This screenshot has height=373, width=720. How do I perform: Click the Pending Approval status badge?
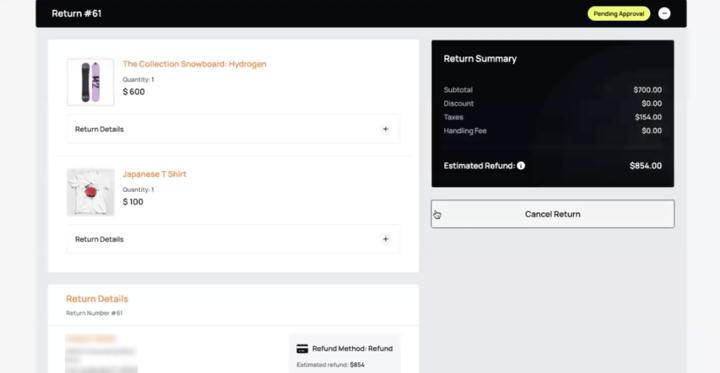pyautogui.click(x=619, y=14)
